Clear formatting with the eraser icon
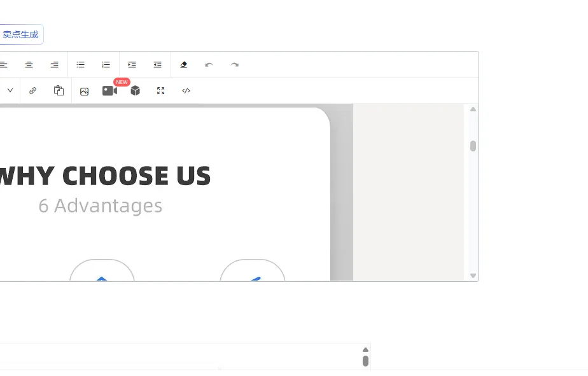 tap(184, 65)
